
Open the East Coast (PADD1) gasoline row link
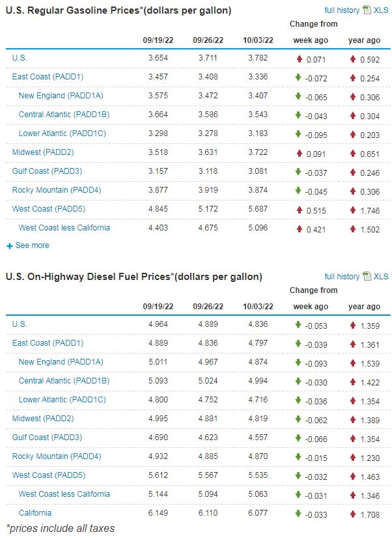48,77
